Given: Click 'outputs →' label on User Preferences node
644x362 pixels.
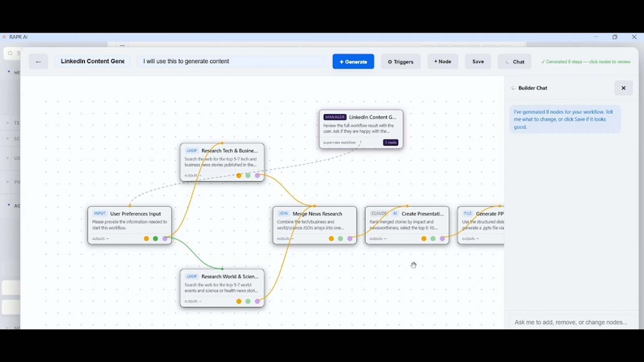Looking at the screenshot, I should point(100,239).
